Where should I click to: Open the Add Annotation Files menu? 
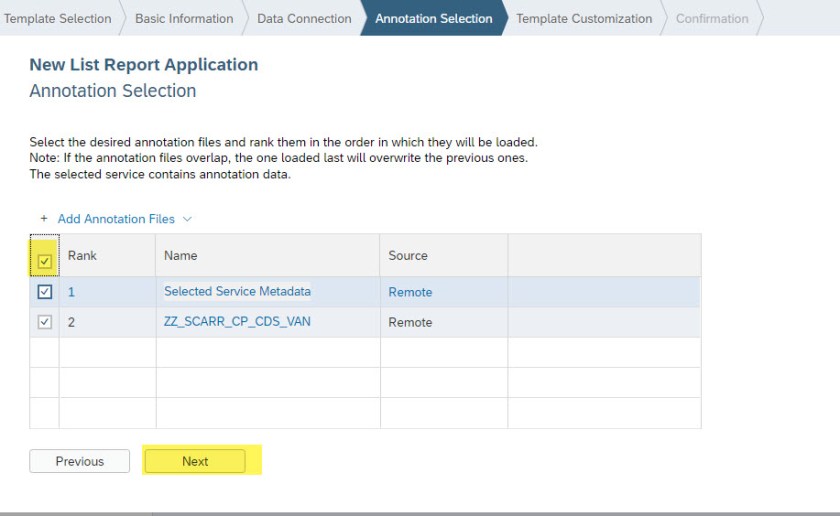tap(116, 219)
